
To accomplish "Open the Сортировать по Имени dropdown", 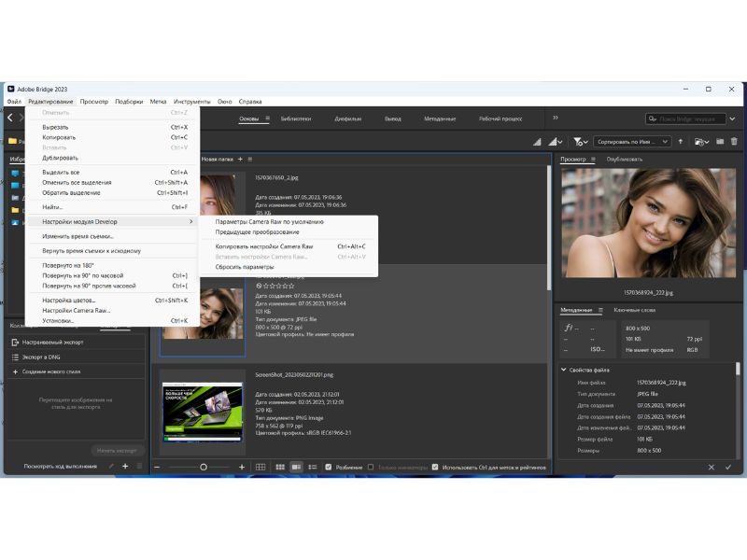I will (x=632, y=142).
